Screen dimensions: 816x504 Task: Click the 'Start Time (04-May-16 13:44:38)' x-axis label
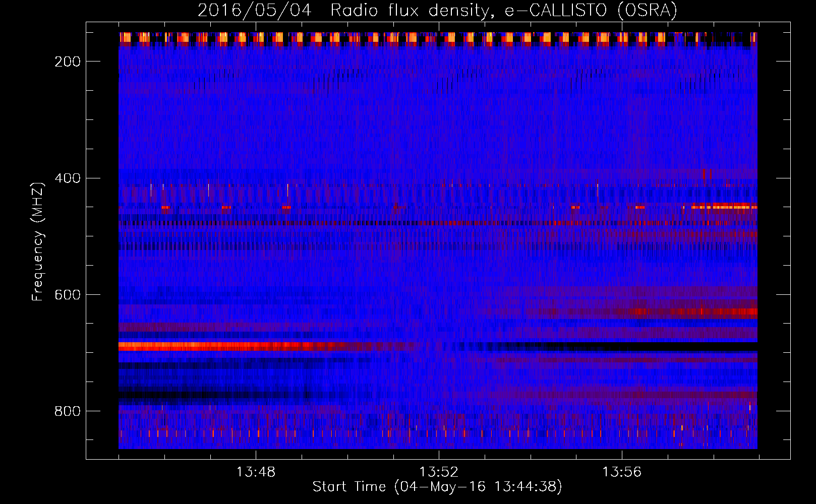(x=437, y=487)
